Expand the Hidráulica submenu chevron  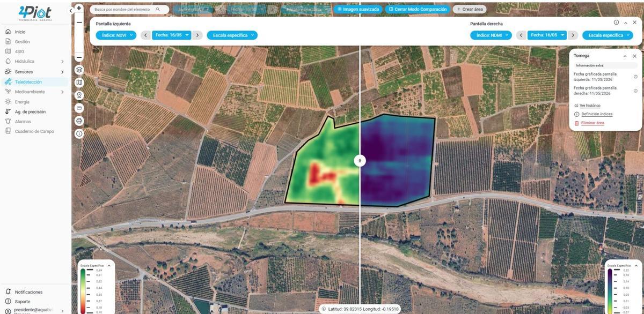pyautogui.click(x=62, y=62)
